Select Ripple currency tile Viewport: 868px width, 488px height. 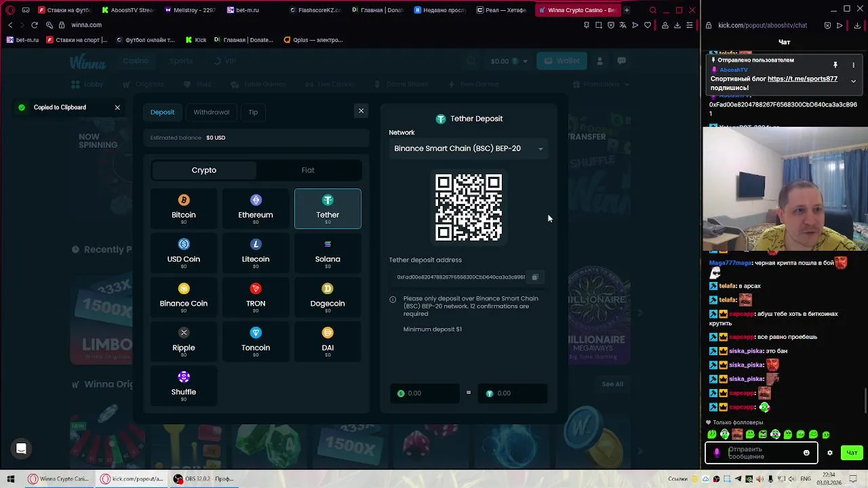pyautogui.click(x=184, y=342)
